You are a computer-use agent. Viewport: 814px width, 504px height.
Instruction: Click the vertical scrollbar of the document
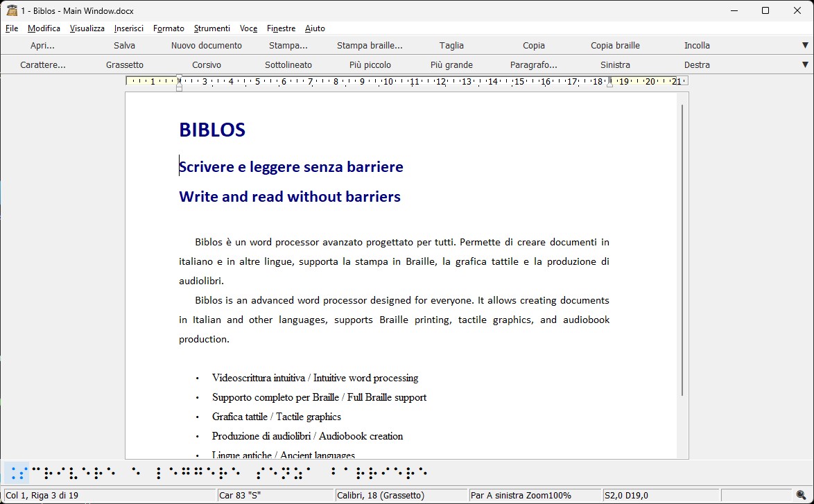(682, 250)
